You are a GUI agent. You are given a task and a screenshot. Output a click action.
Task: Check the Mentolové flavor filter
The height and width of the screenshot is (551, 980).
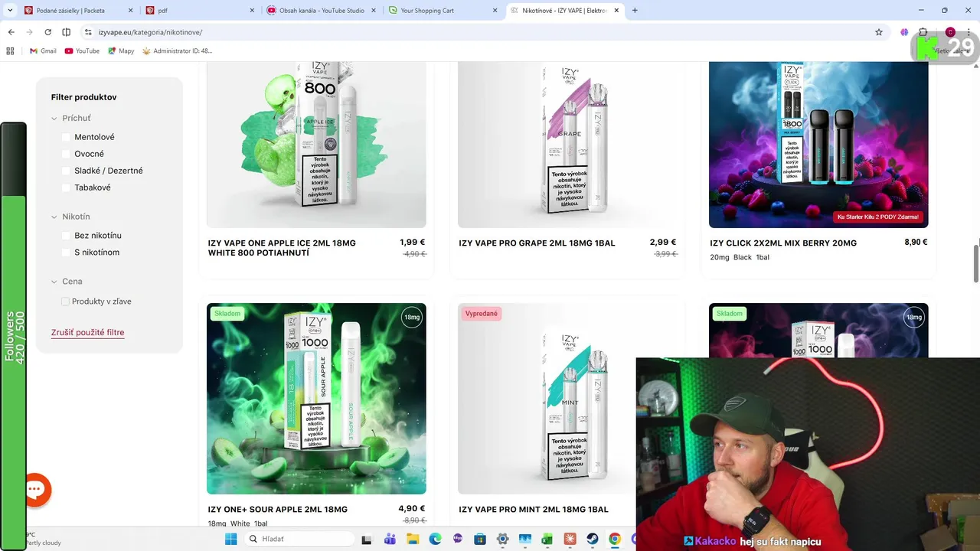tap(66, 137)
